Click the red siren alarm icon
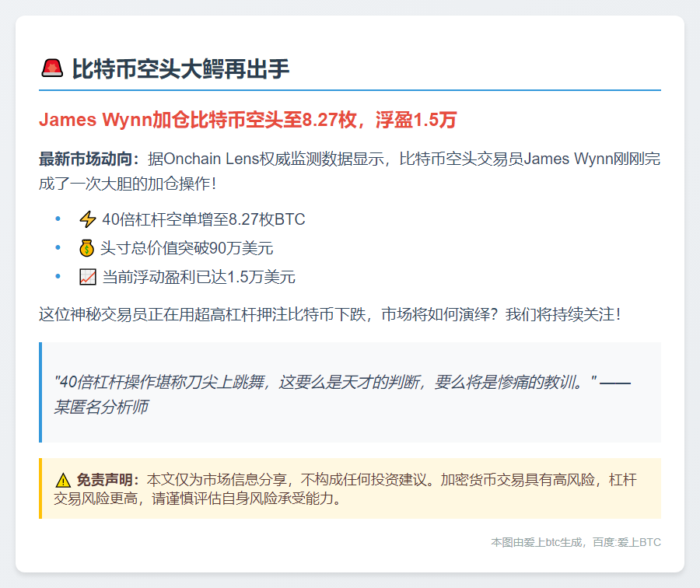The image size is (700, 588). coord(51,68)
